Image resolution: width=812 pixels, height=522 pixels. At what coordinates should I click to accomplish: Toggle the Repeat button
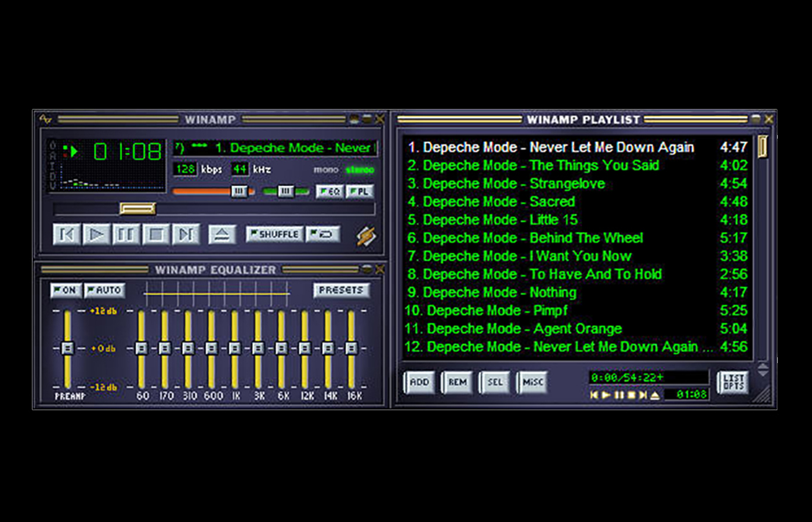[322, 234]
